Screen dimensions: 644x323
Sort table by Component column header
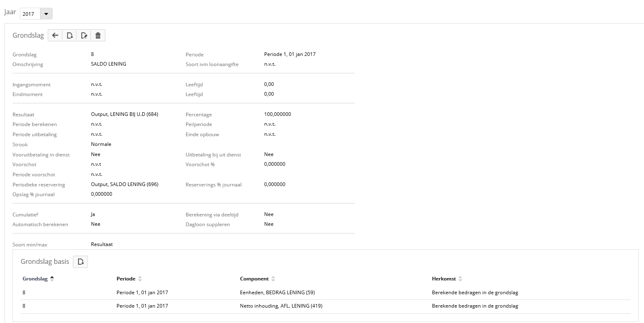254,279
